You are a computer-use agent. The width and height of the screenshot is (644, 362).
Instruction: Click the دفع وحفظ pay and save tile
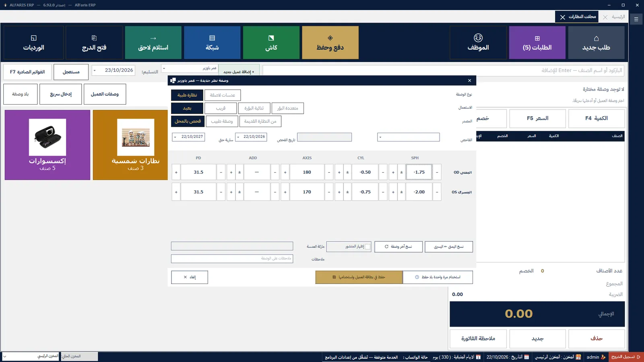point(330,43)
